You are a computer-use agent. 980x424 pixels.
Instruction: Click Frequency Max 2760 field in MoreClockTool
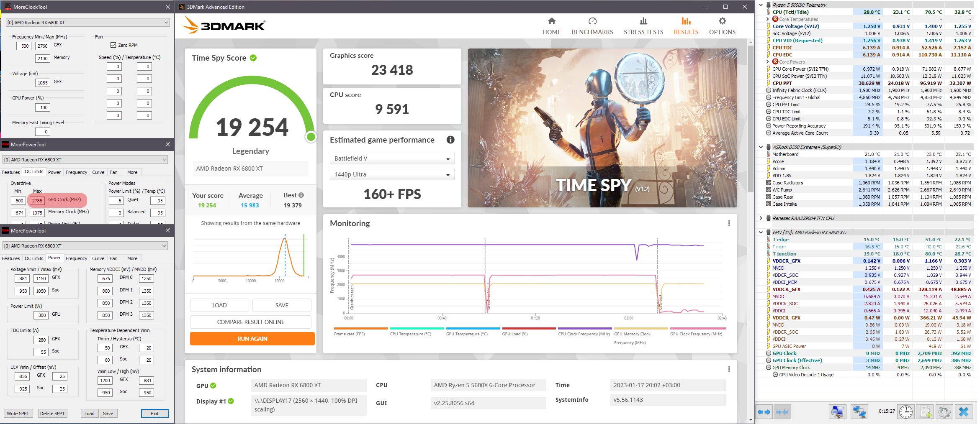click(42, 46)
